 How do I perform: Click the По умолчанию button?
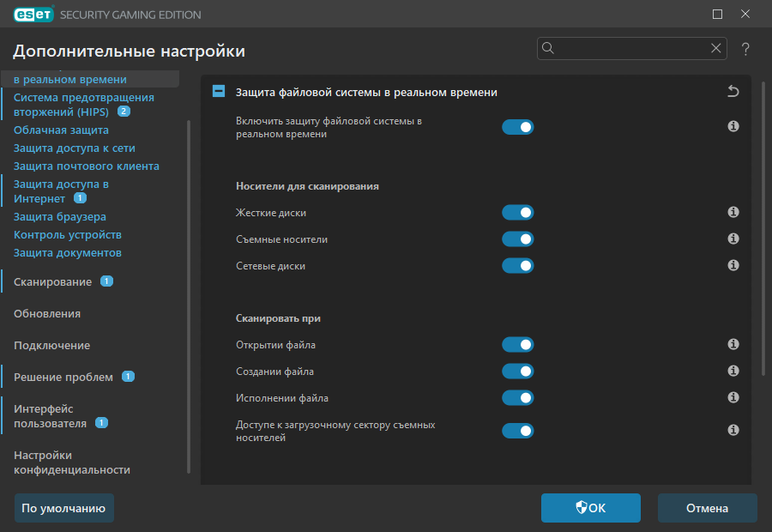[x=64, y=508]
